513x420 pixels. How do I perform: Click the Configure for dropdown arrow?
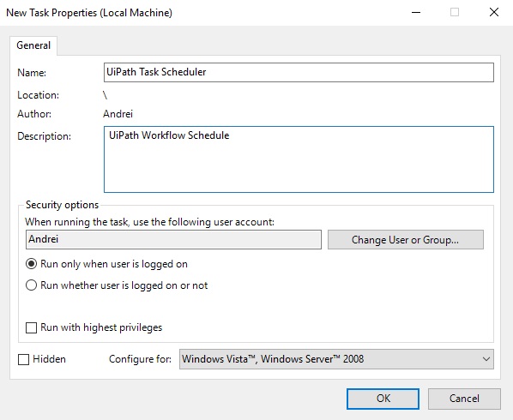[486, 359]
